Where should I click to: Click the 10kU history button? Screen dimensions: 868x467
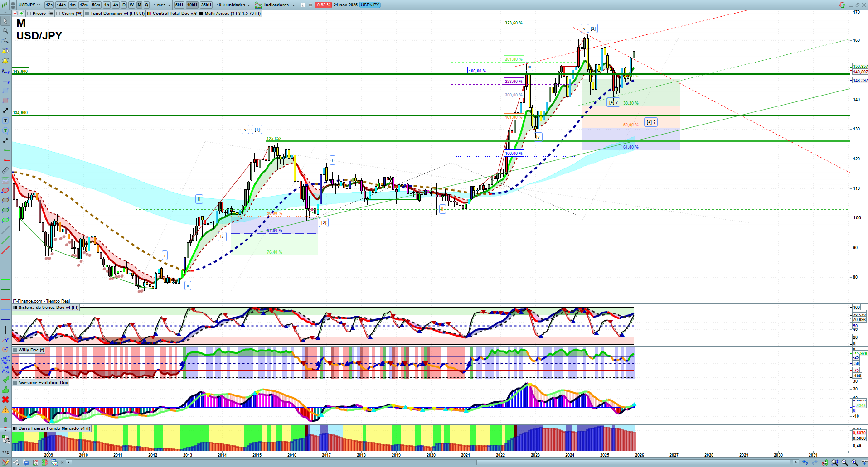pyautogui.click(x=192, y=5)
